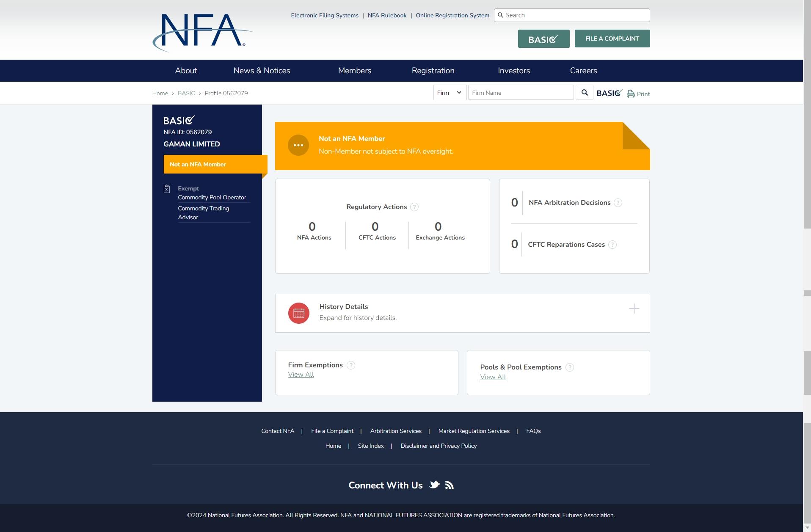Open the Site Index footer link

pyautogui.click(x=371, y=446)
